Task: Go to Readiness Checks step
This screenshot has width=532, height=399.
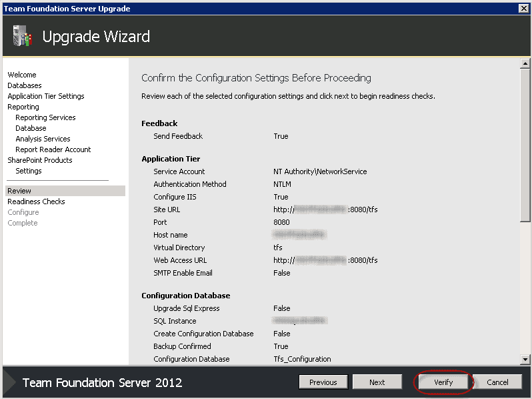Action: point(36,202)
